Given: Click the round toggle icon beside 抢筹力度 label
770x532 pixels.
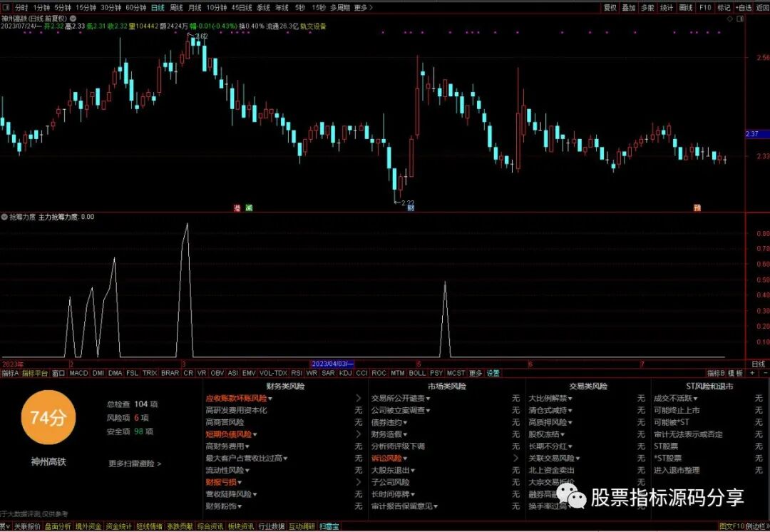Looking at the screenshot, I should click(x=4, y=217).
